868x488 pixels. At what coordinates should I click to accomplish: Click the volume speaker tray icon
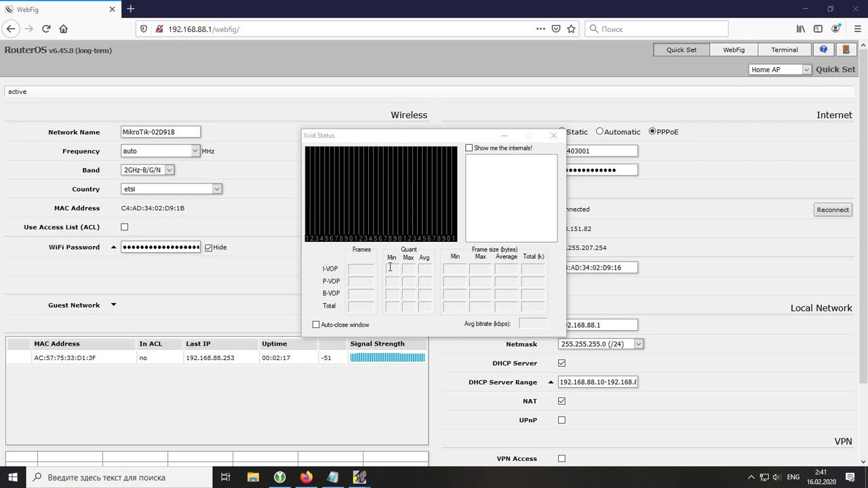776,477
